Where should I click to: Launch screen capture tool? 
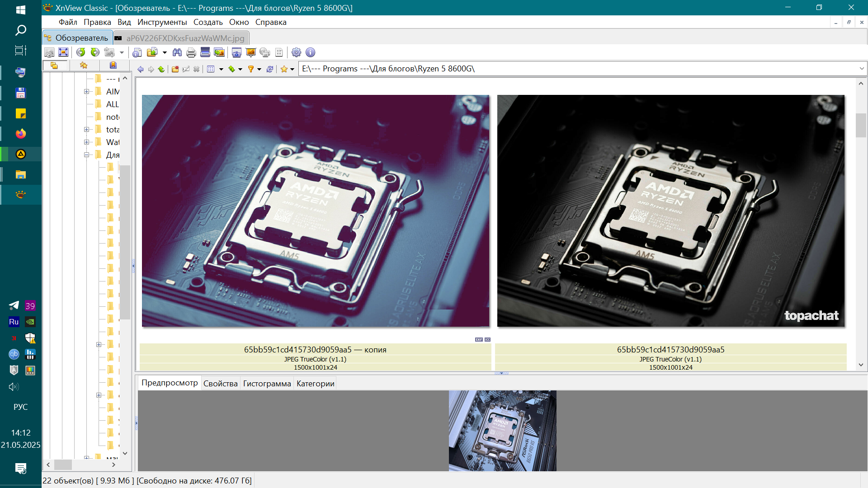click(236, 52)
